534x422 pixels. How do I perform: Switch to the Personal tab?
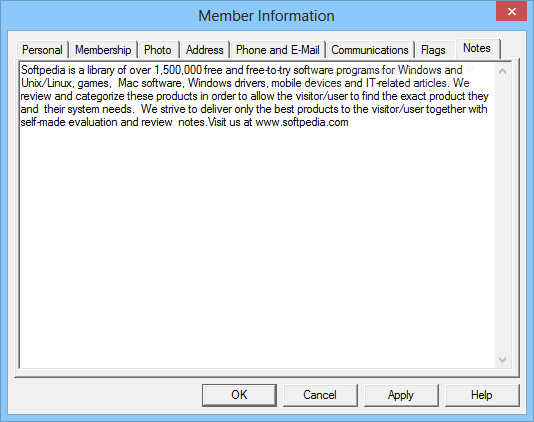pos(42,50)
